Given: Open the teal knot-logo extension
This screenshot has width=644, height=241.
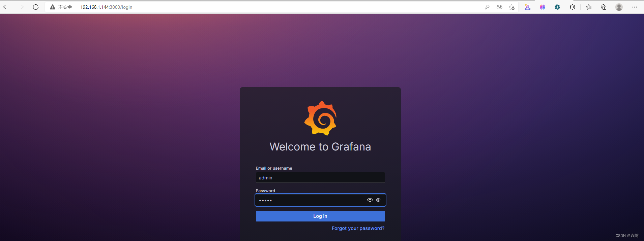Looking at the screenshot, I should click(557, 7).
